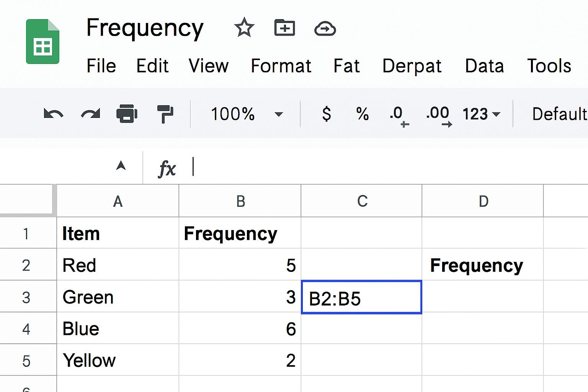Expand the Default font dropdown

point(559,114)
